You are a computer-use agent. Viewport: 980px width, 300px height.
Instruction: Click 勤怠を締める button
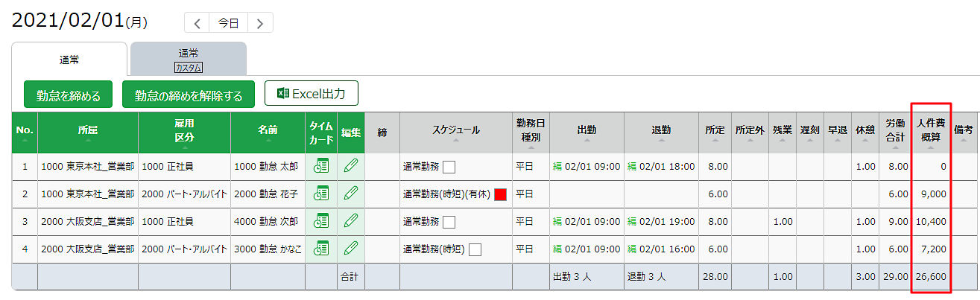(68, 95)
